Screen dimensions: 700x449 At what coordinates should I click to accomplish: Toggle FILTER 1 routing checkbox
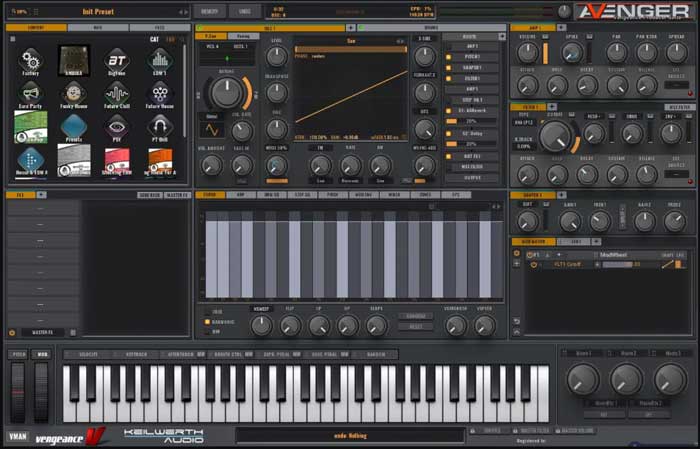[448, 79]
